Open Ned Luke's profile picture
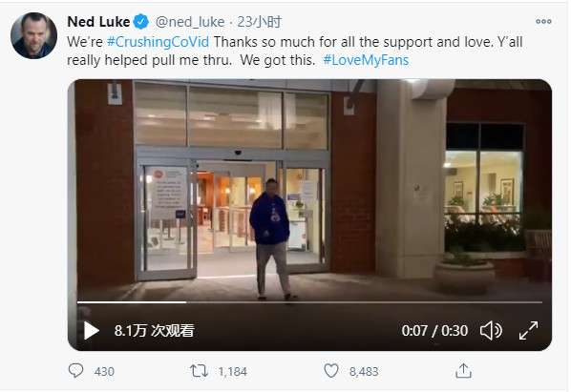The height and width of the screenshot is (392, 571). tap(33, 35)
